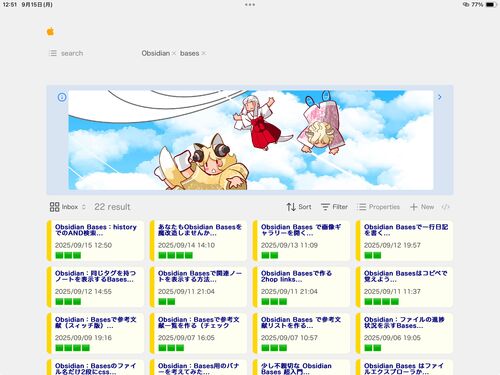500x375 pixels.
Task: Open card 'Obsidian Basesはコピペで覚えよう'
Action: [405, 287]
